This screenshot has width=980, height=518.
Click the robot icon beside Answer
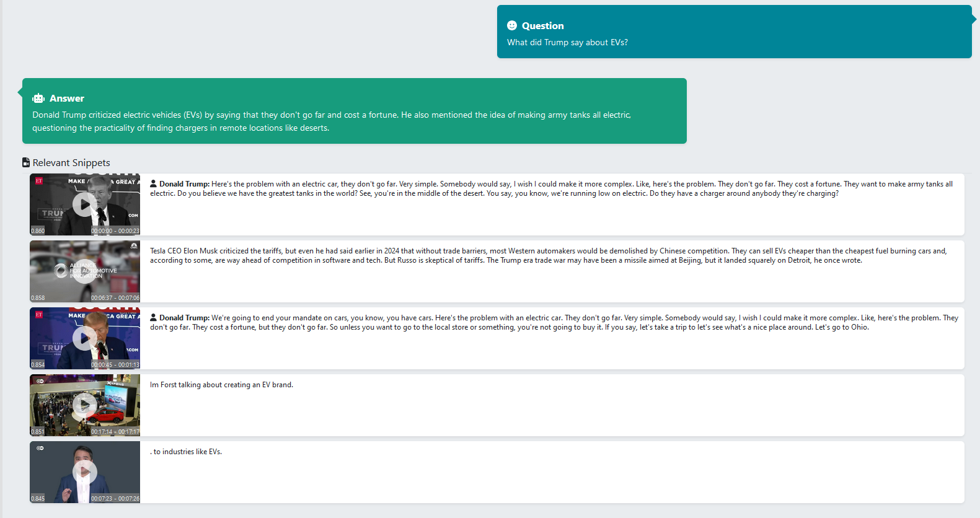(x=38, y=98)
